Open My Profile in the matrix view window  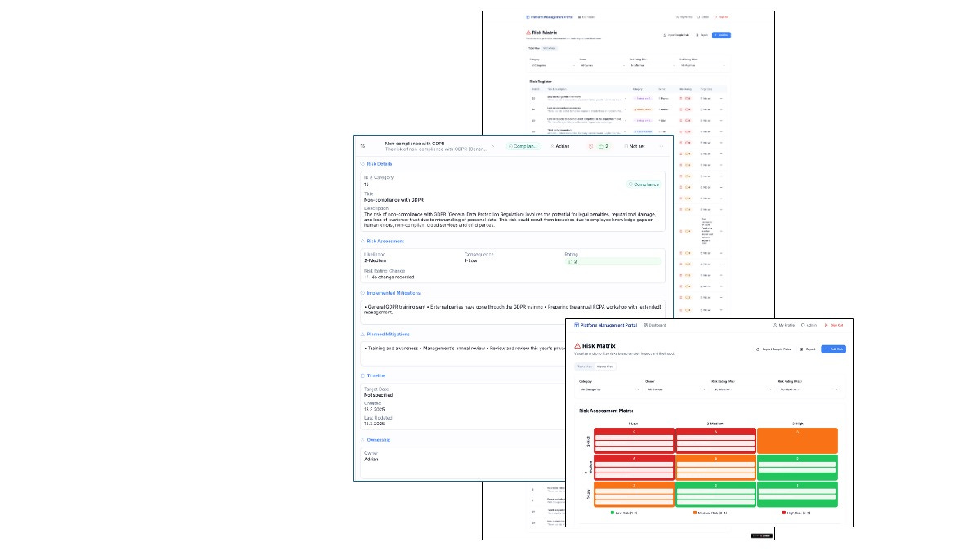click(x=783, y=325)
